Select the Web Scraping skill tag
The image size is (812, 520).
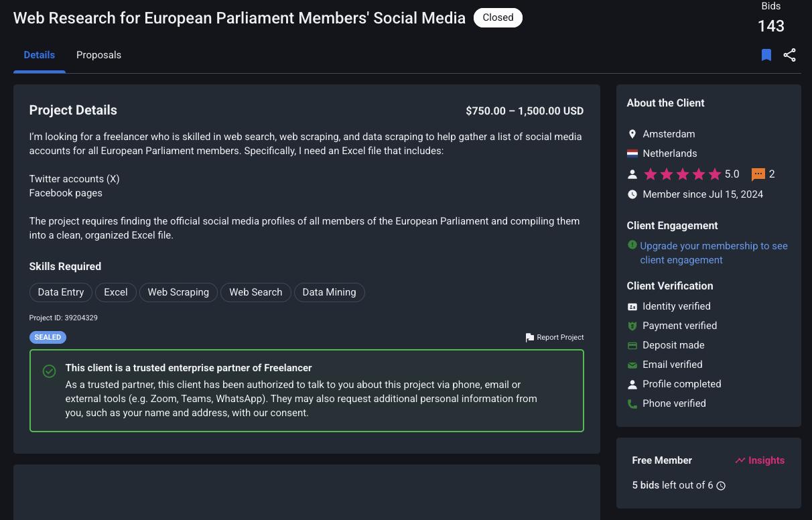tap(178, 292)
